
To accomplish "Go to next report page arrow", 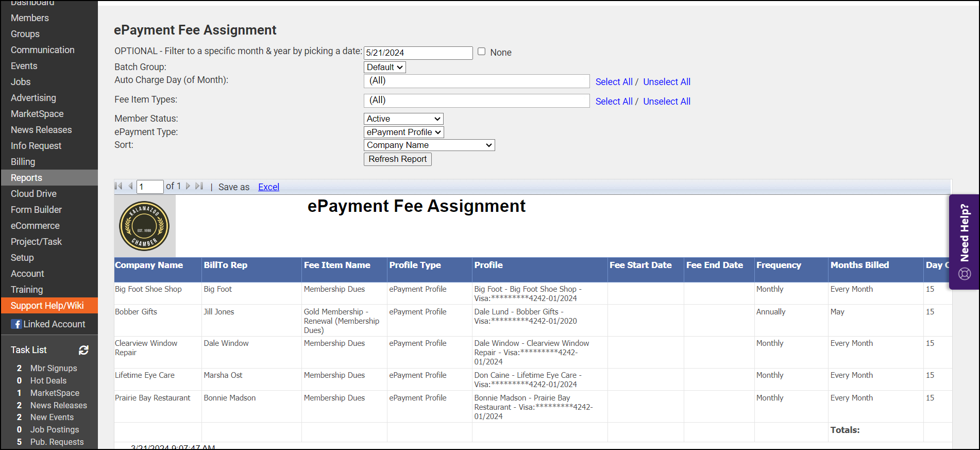I will click(188, 186).
